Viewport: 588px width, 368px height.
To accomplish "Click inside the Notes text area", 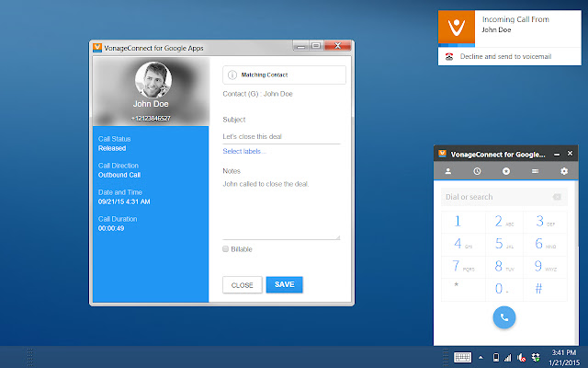I will coord(281,209).
